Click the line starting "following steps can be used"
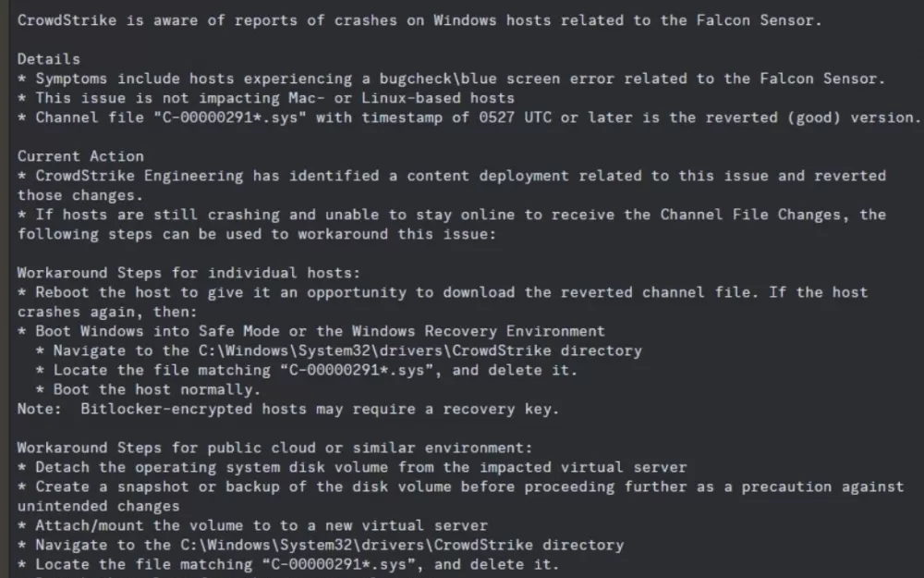Viewport: 924px width, 578px height. pyautogui.click(x=256, y=234)
